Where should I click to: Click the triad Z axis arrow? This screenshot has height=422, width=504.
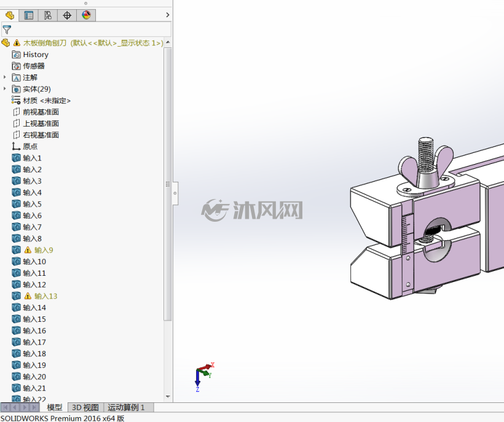(197, 379)
